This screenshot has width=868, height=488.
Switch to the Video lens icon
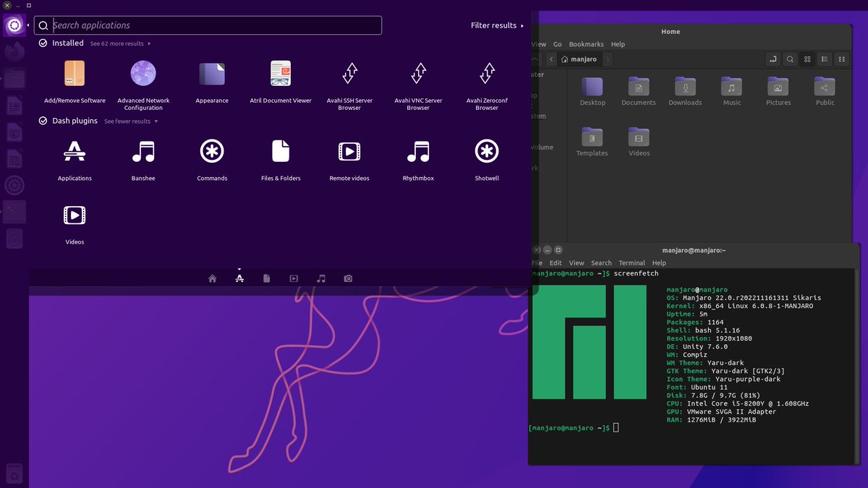[x=294, y=278]
